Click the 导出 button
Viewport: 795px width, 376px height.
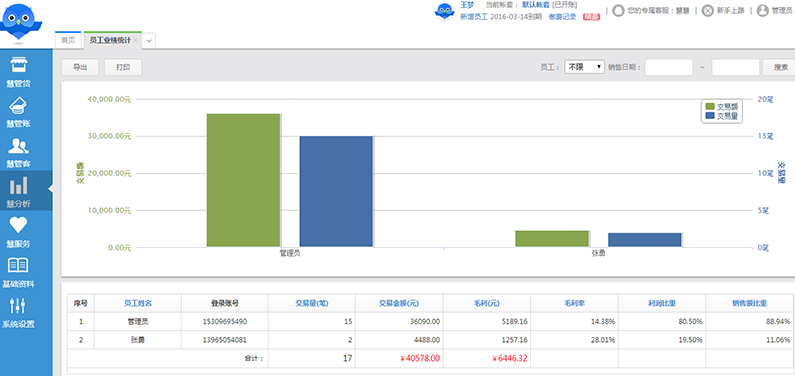[80, 67]
